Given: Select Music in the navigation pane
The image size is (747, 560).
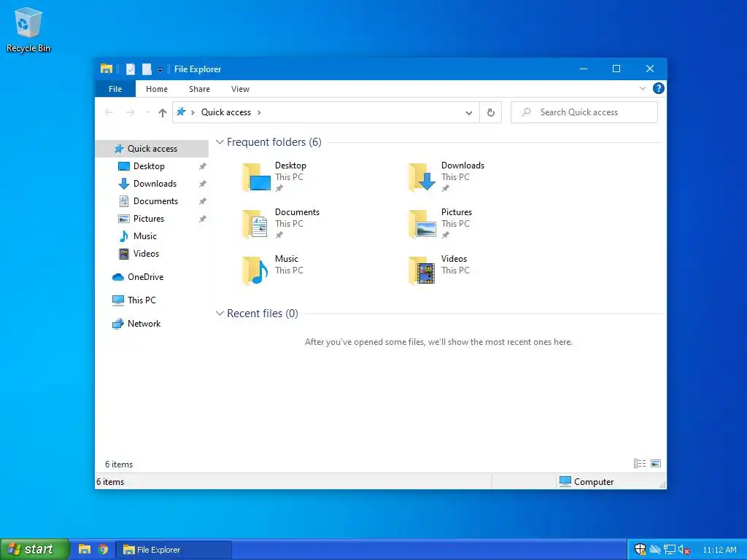Looking at the screenshot, I should tap(145, 236).
